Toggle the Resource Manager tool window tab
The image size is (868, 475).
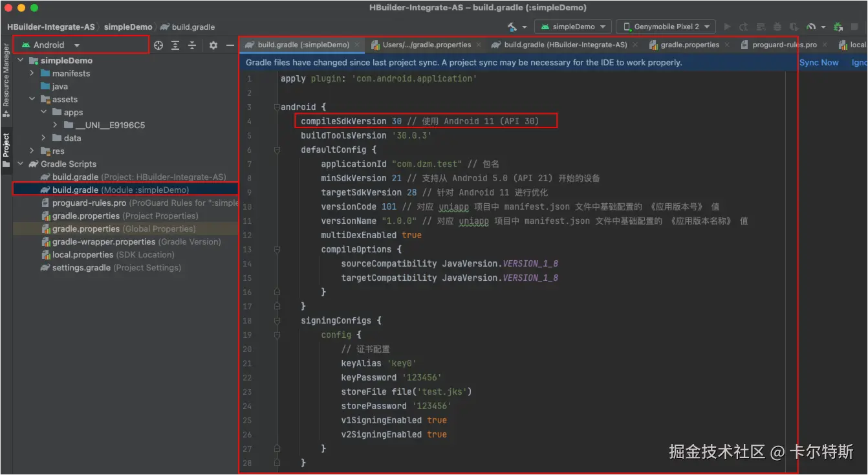(x=6, y=81)
